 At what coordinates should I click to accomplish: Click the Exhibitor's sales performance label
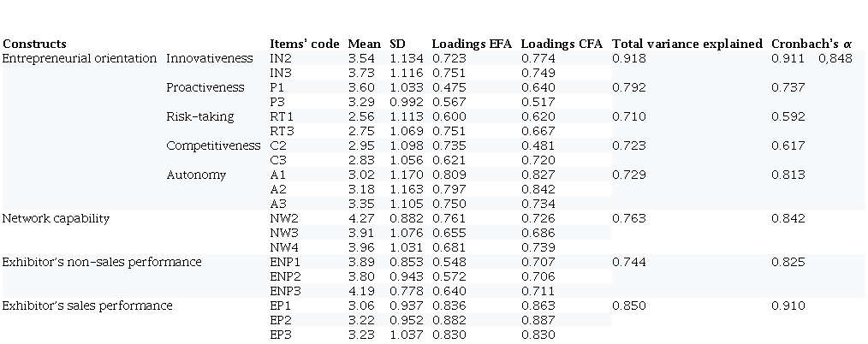coord(87,305)
